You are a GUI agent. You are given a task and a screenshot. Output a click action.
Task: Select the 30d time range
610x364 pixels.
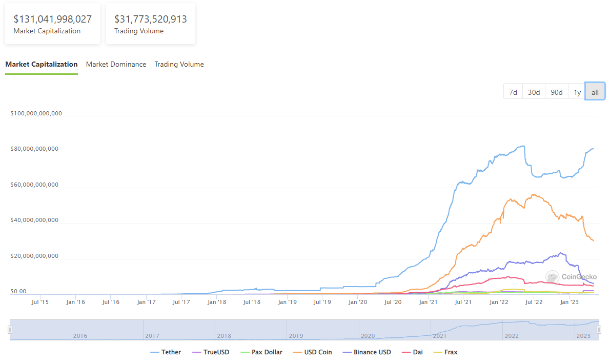click(x=534, y=92)
